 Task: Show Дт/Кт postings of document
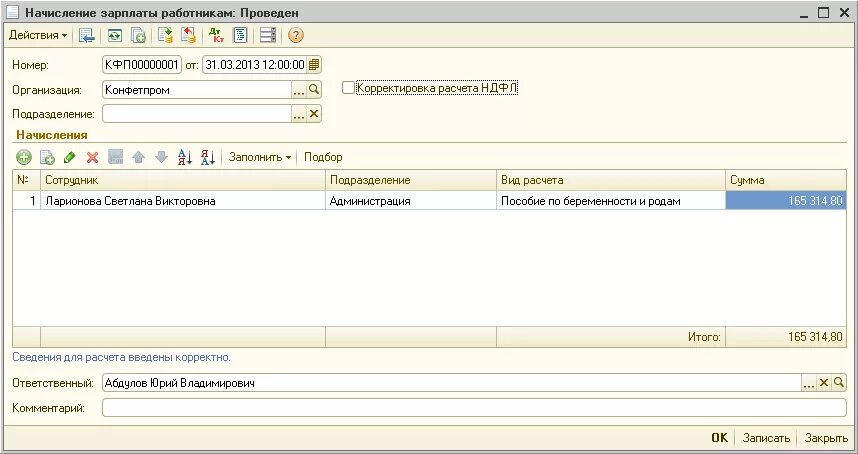tap(217, 36)
